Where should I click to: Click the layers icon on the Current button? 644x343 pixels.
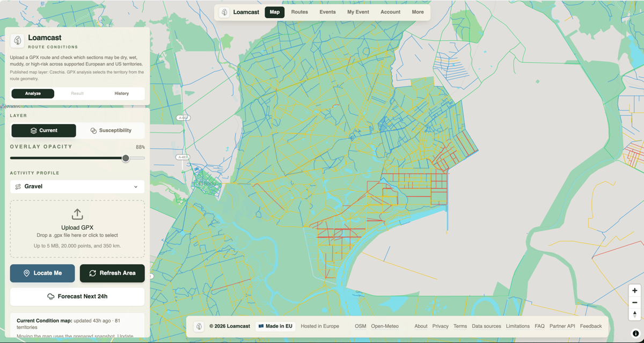(x=33, y=130)
